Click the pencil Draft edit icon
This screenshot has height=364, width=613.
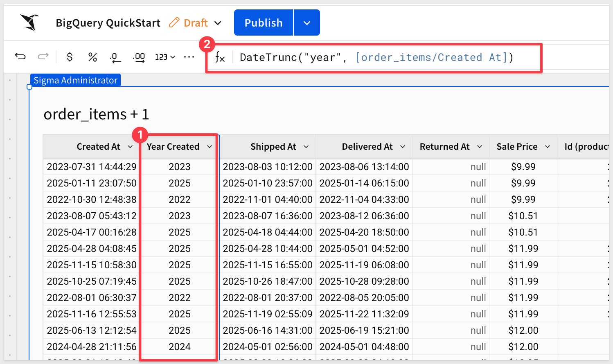click(174, 22)
